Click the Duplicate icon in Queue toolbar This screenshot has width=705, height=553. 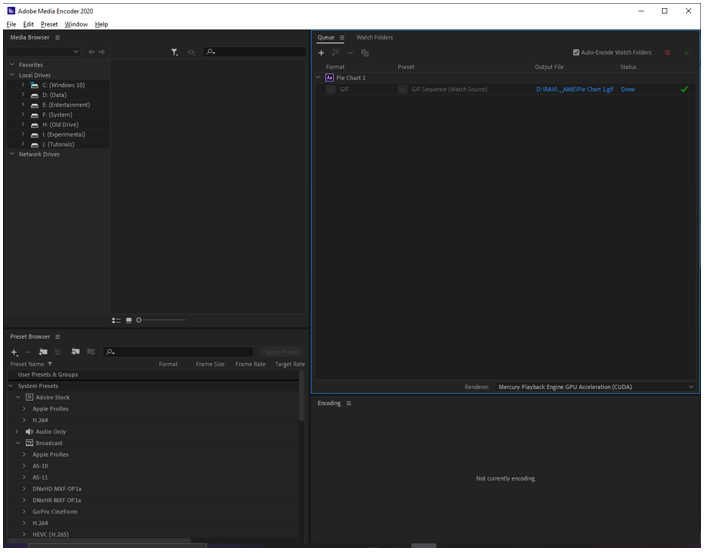[365, 53]
